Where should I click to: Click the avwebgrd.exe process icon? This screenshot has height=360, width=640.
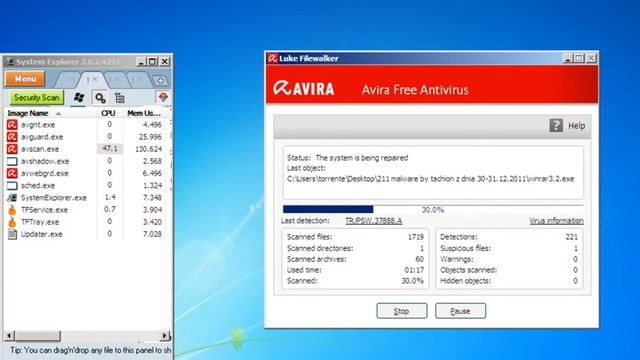click(x=12, y=173)
